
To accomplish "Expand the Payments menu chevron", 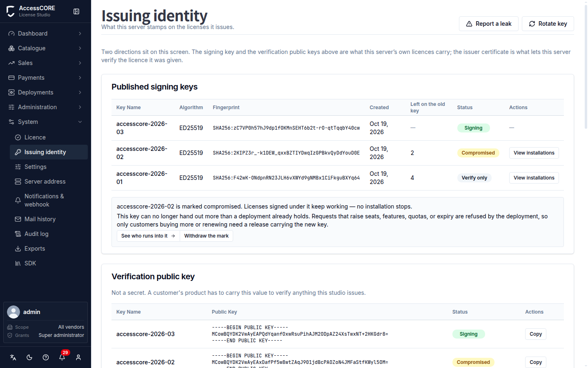I will click(x=80, y=78).
